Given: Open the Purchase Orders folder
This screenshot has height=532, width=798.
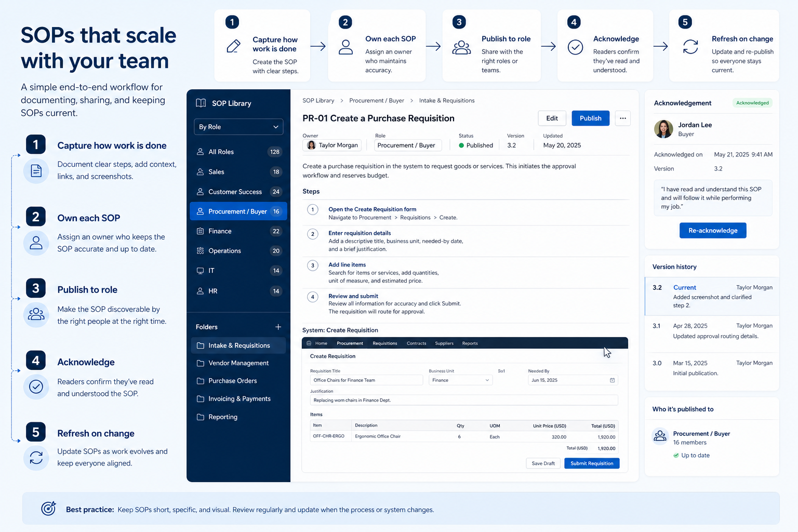Looking at the screenshot, I should pos(238,381).
